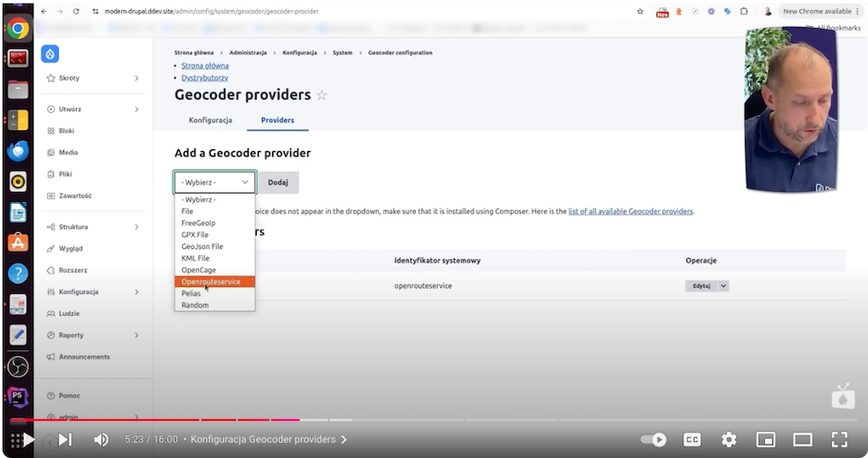
Task: Choose FreeGeoIp provider option
Action: point(215,223)
